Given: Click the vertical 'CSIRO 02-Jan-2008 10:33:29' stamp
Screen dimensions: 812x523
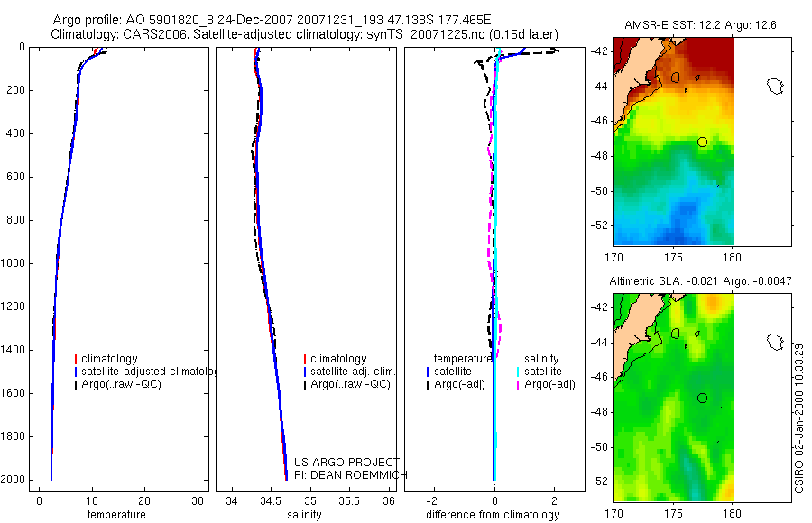Looking at the screenshot, I should click(x=799, y=418).
